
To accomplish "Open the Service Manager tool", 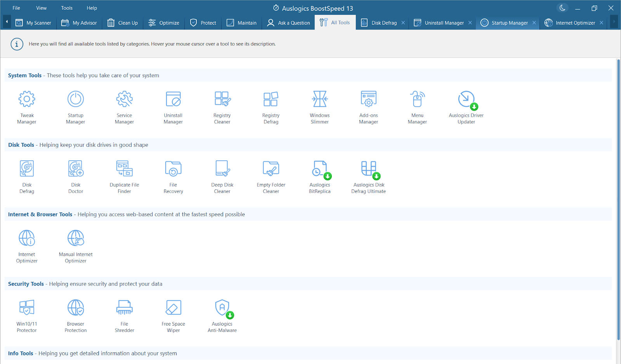I will pyautogui.click(x=125, y=107).
